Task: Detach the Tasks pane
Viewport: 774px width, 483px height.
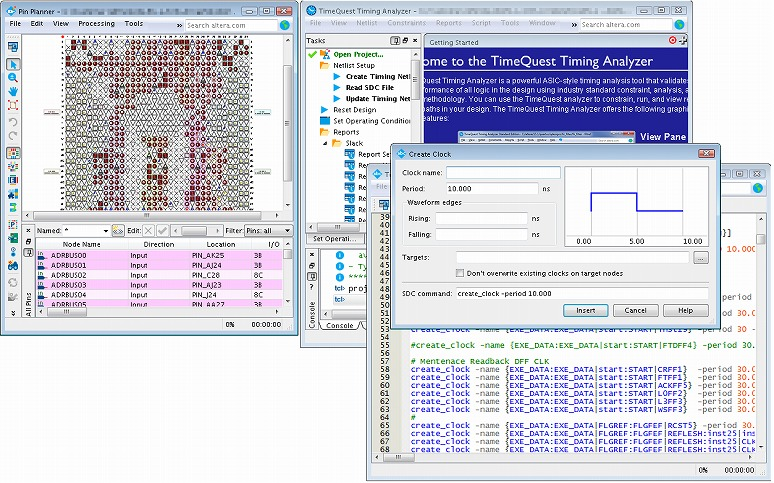Action: [405, 40]
